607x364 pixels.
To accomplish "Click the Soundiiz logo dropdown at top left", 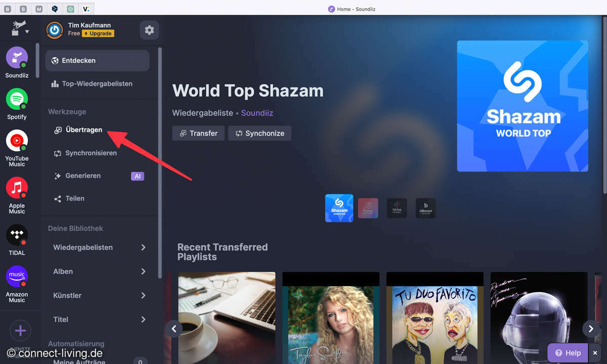I will [x=20, y=28].
